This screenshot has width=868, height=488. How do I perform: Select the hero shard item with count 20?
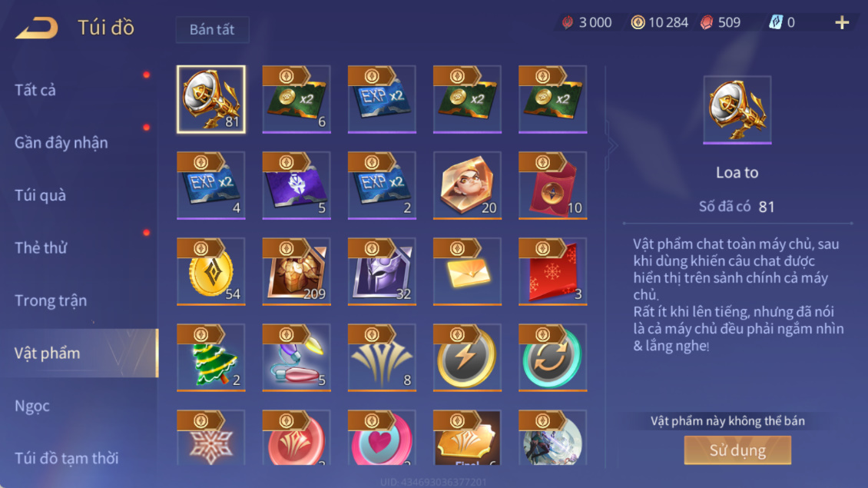tap(467, 185)
